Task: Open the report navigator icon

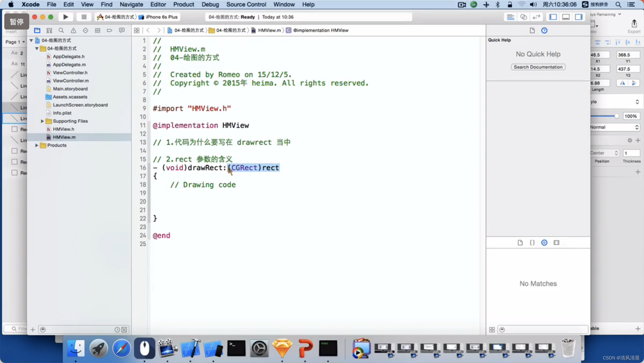Action: point(122,30)
